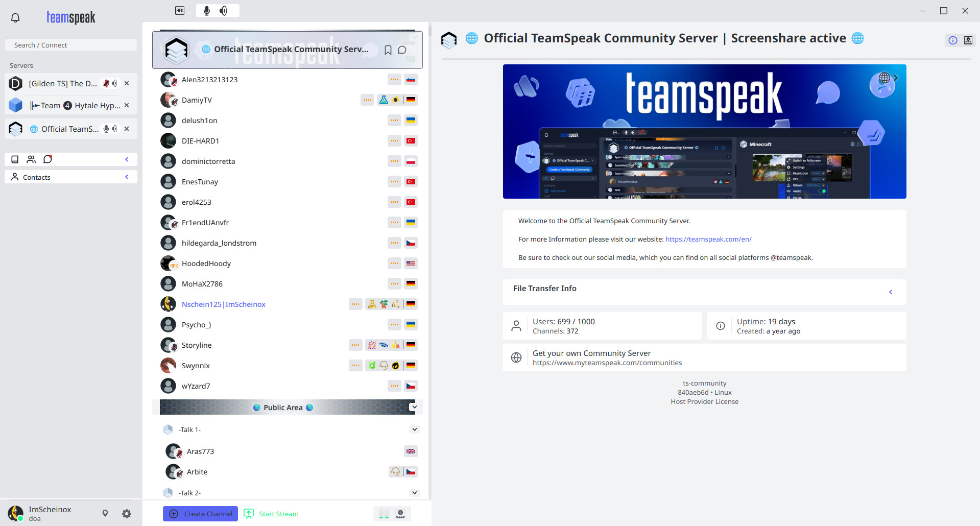Collapse the Contacts section
The image size is (980, 526).
coord(127,177)
